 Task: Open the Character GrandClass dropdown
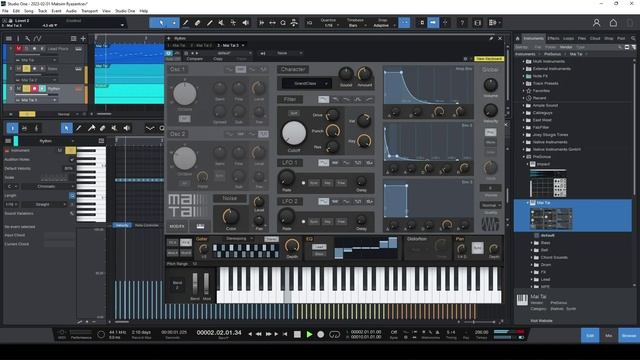coord(307,83)
